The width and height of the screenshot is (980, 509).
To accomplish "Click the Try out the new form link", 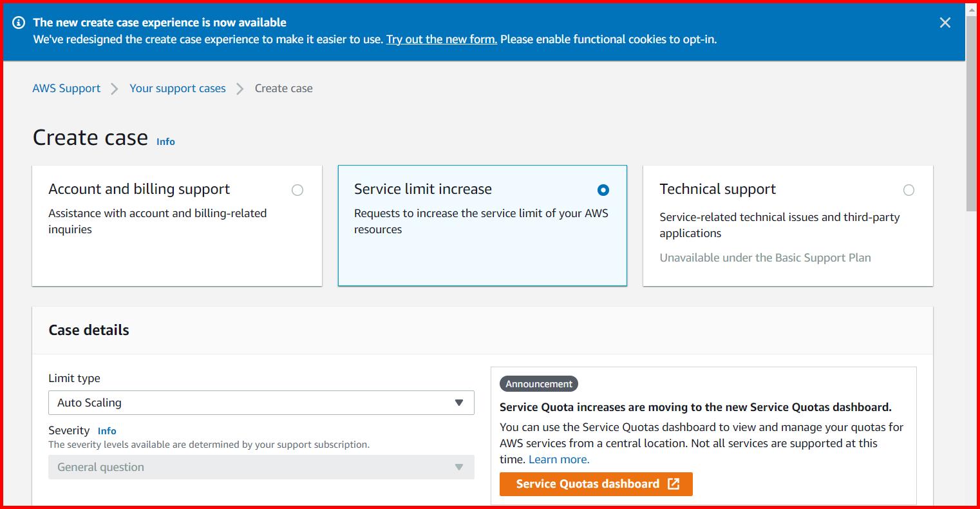I will tap(440, 39).
